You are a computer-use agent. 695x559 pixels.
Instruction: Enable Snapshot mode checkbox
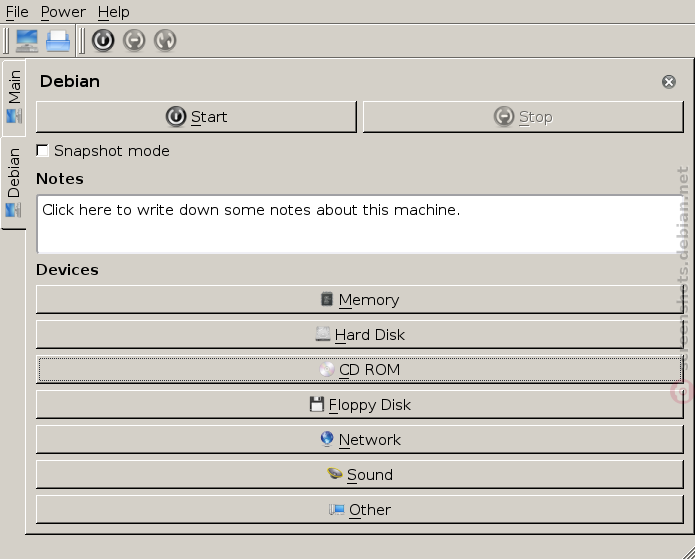(43, 151)
